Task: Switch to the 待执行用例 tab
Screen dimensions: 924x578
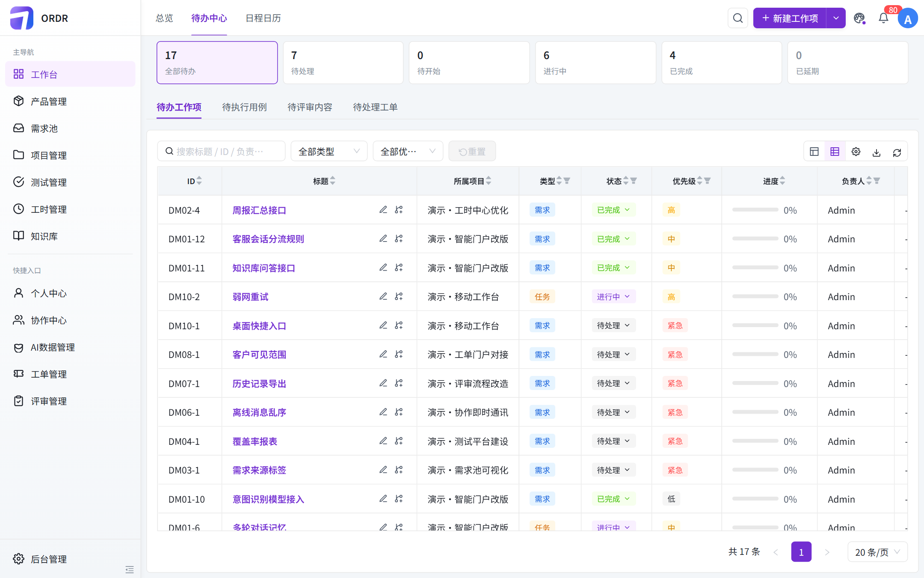Action: point(244,107)
